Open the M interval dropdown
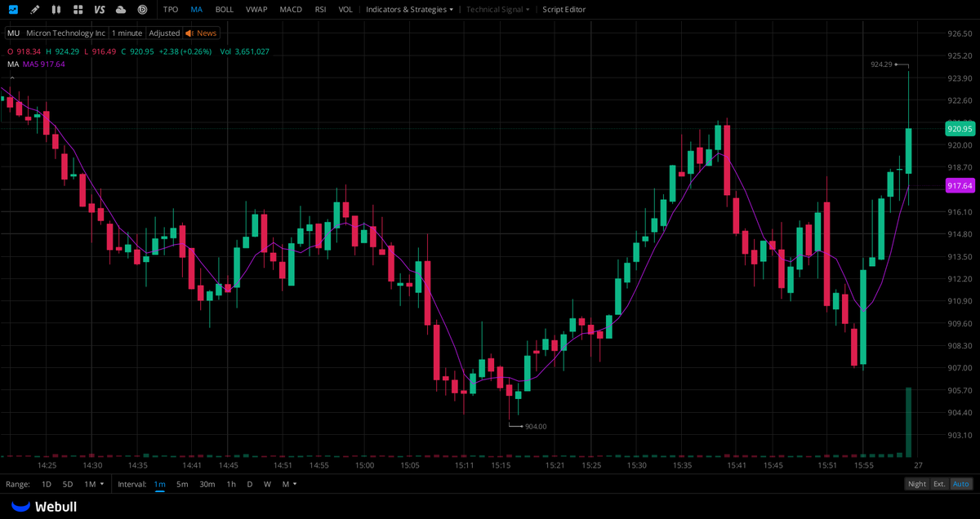Image resolution: width=980 pixels, height=519 pixels. click(289, 484)
